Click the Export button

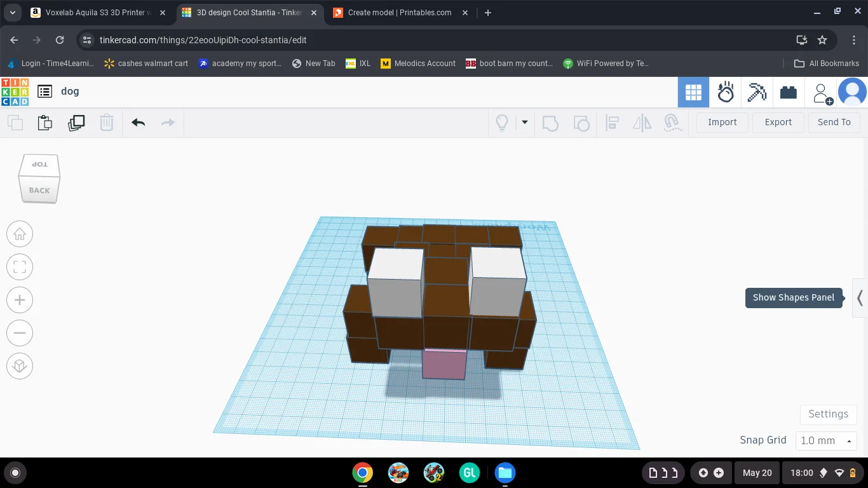pyautogui.click(x=778, y=123)
